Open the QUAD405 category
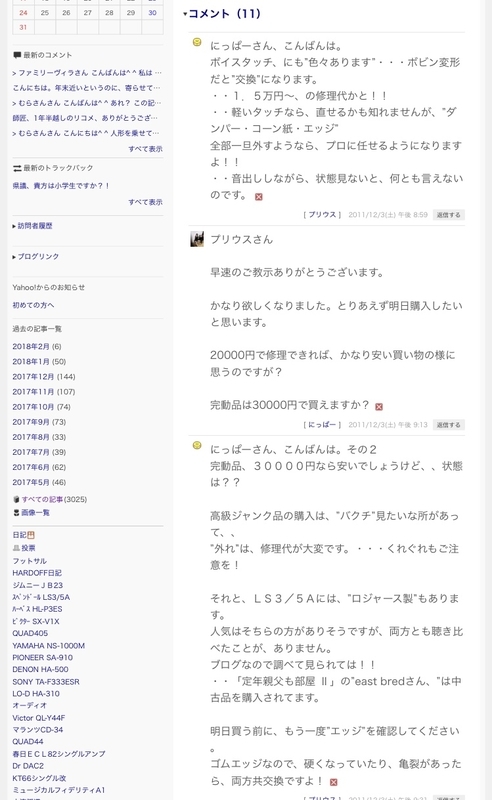The image size is (492, 800). [x=30, y=633]
